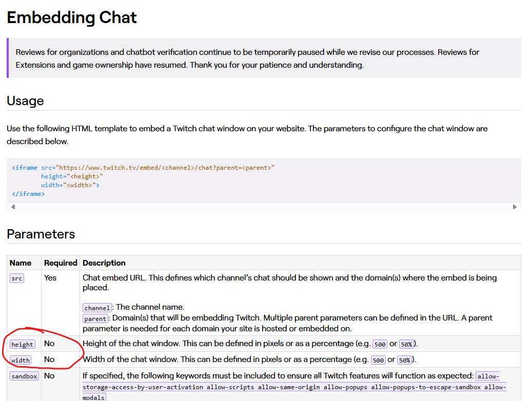532x401 pixels.
Task: Click the '500' code value in width row
Action: pos(378,360)
